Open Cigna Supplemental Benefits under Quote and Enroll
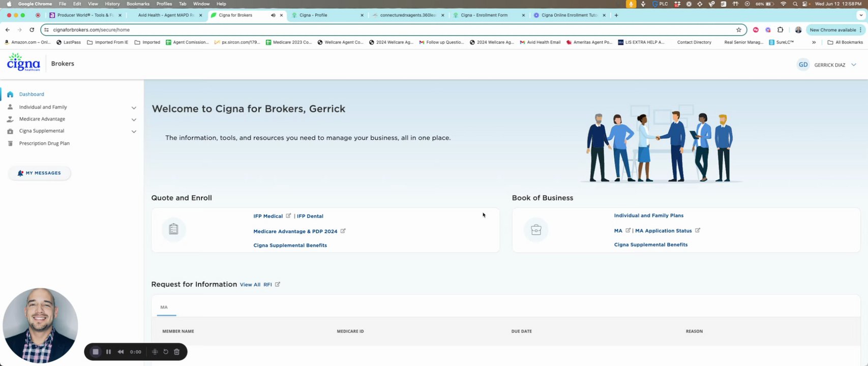The height and width of the screenshot is (366, 868). (x=290, y=245)
